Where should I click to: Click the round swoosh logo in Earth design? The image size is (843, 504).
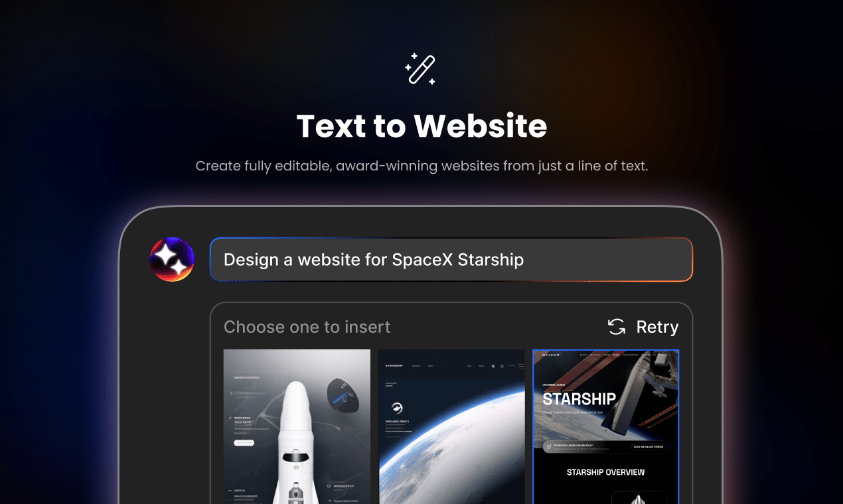pos(396,409)
